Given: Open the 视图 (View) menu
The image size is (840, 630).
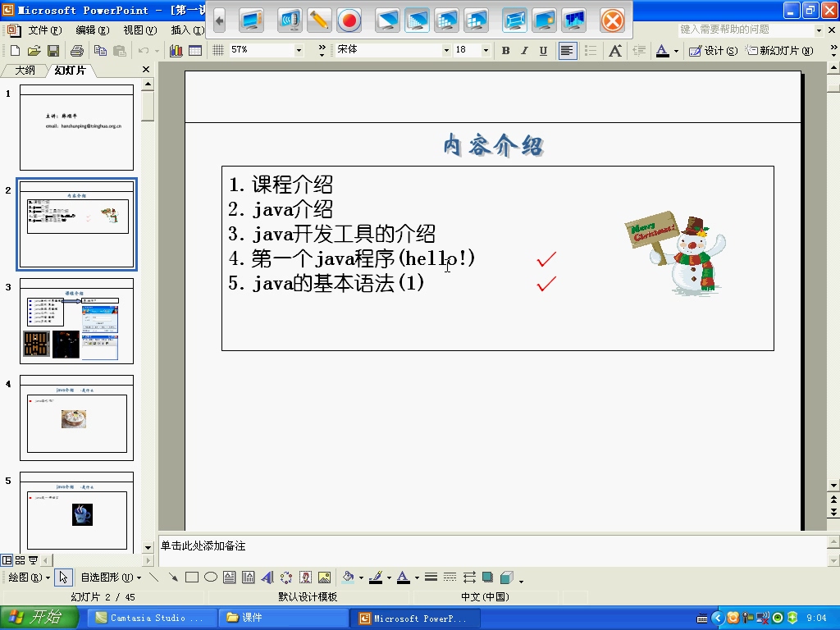Looking at the screenshot, I should pyautogui.click(x=140, y=30).
